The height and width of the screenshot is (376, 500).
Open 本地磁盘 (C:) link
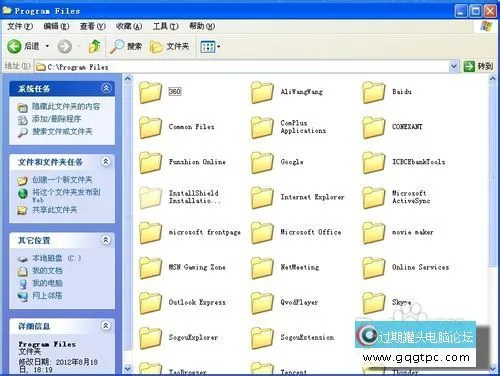(x=56, y=258)
